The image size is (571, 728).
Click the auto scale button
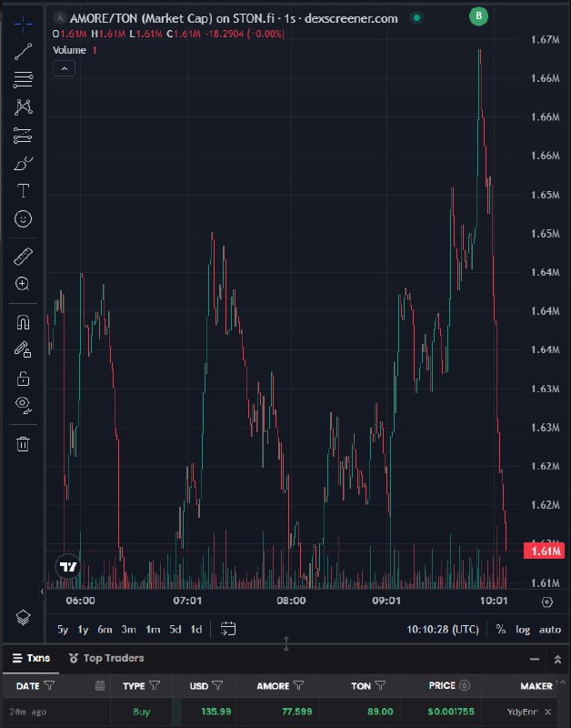550,630
